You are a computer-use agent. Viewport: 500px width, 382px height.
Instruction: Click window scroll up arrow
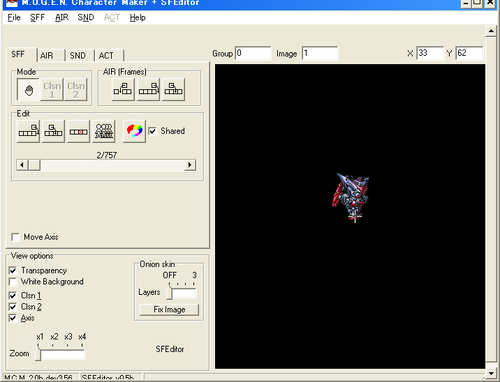(x=491, y=31)
